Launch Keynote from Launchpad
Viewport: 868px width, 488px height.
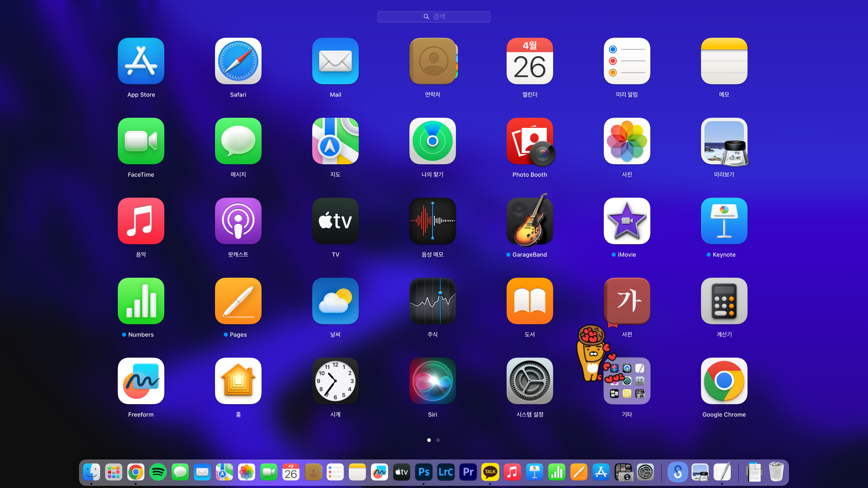[x=724, y=221]
